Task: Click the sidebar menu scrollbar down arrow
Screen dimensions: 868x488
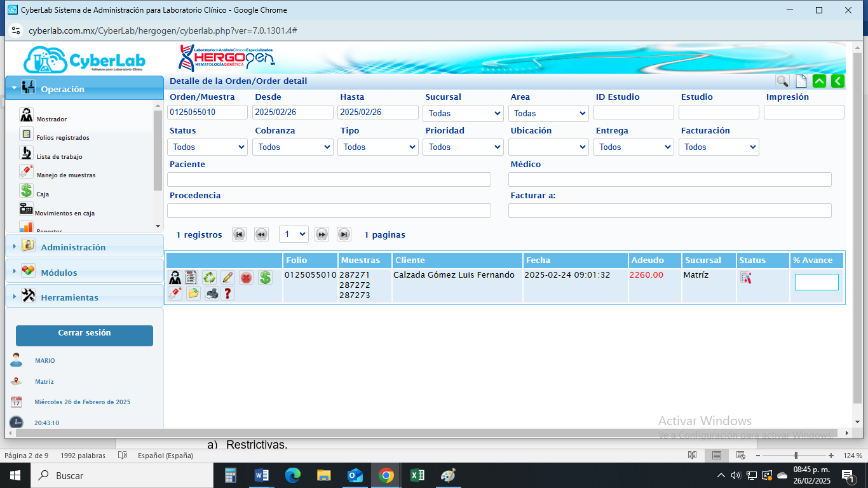Action: [x=158, y=226]
